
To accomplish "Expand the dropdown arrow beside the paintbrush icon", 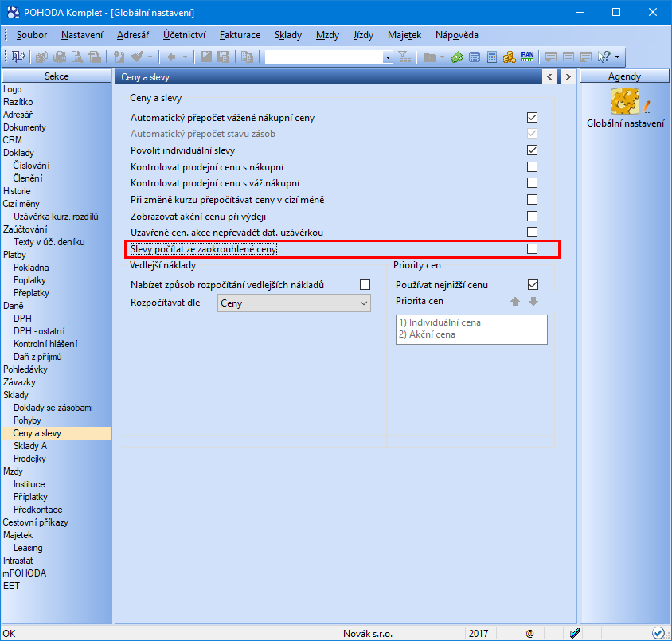I will (x=150, y=57).
